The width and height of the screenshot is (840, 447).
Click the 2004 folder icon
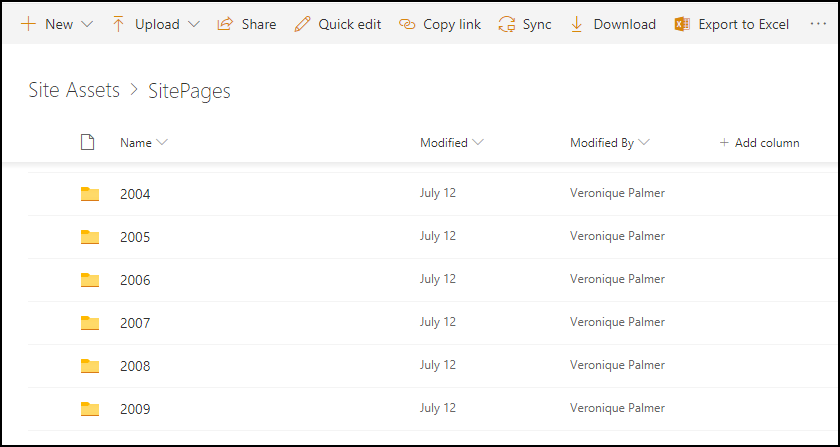click(x=90, y=194)
